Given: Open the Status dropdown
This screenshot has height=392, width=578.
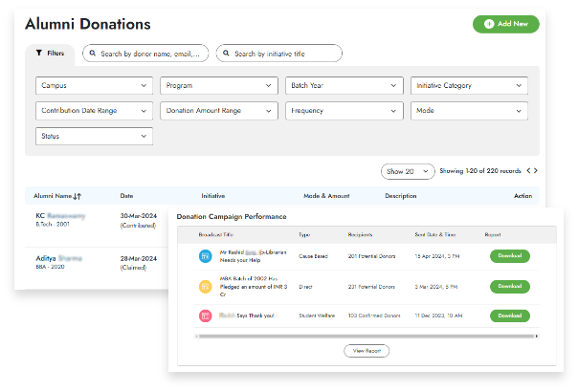Looking at the screenshot, I should 94,137.
